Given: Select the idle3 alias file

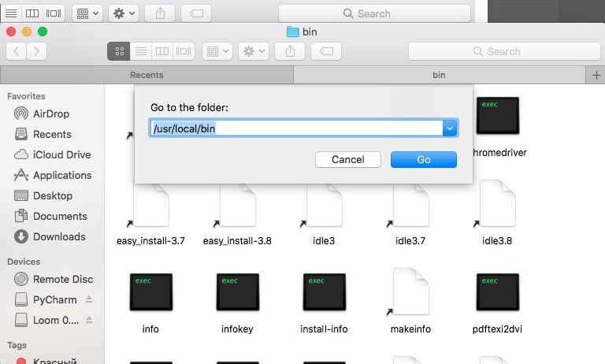Looking at the screenshot, I should click(324, 205).
